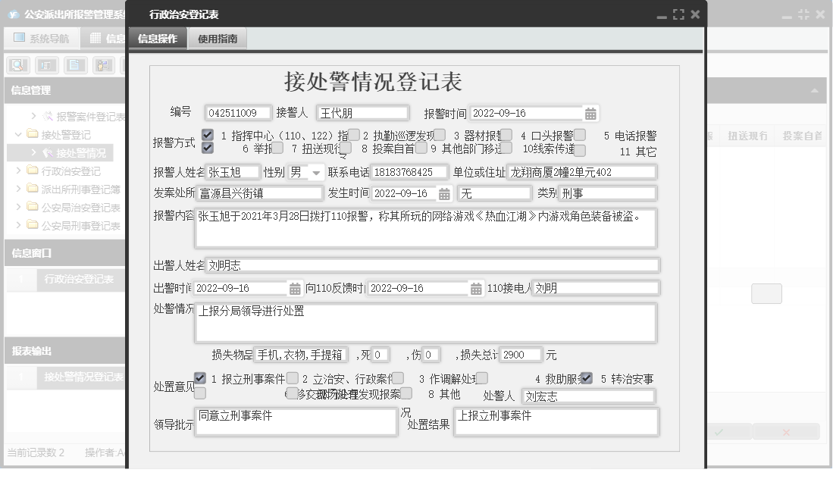Open the 向110反馈时 calendar icon
Screen dimensions: 833x504
tap(477, 288)
